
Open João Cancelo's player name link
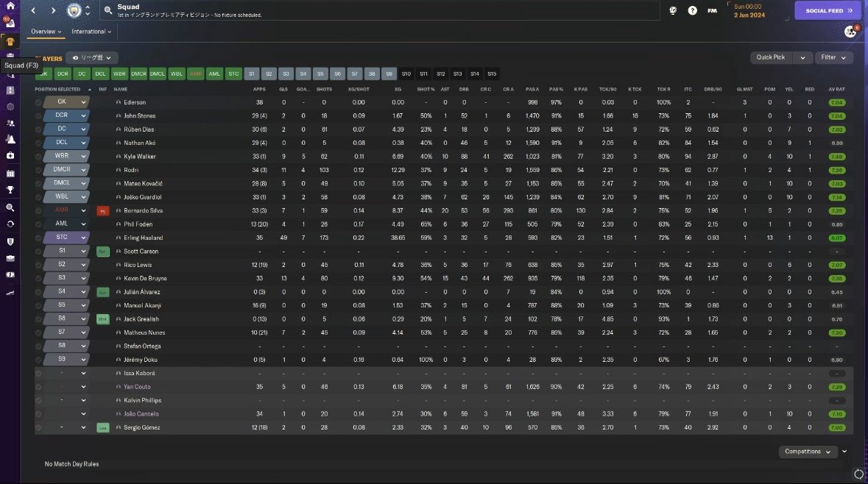pyautogui.click(x=141, y=413)
